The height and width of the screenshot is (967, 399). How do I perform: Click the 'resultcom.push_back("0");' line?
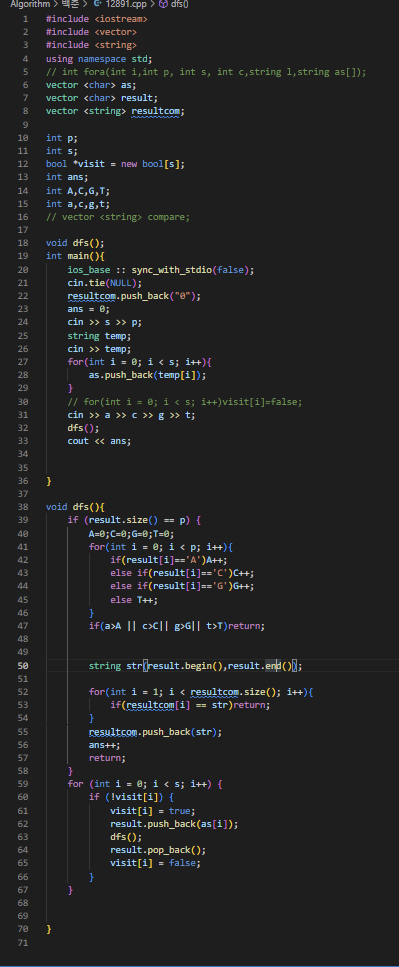[x=134, y=296]
